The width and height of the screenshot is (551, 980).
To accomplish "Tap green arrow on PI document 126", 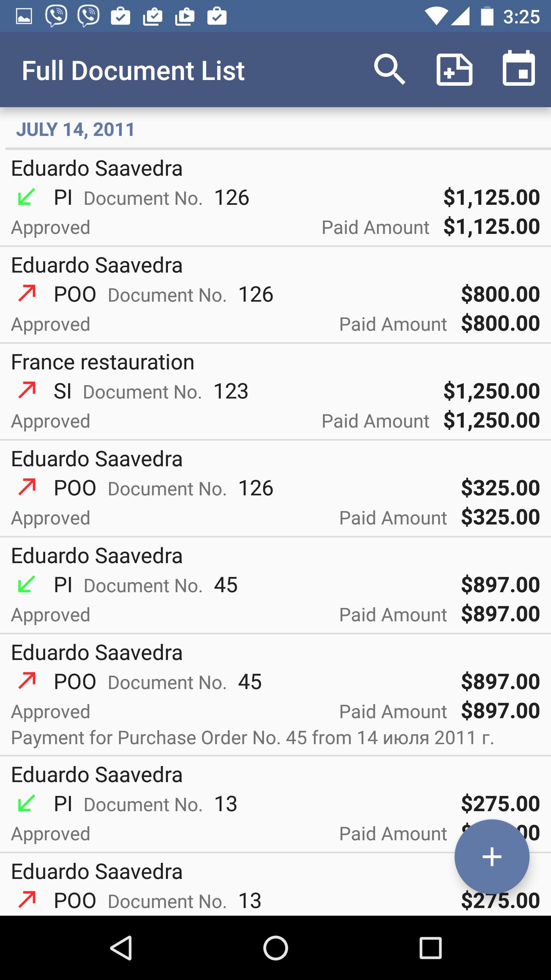I will click(x=26, y=197).
